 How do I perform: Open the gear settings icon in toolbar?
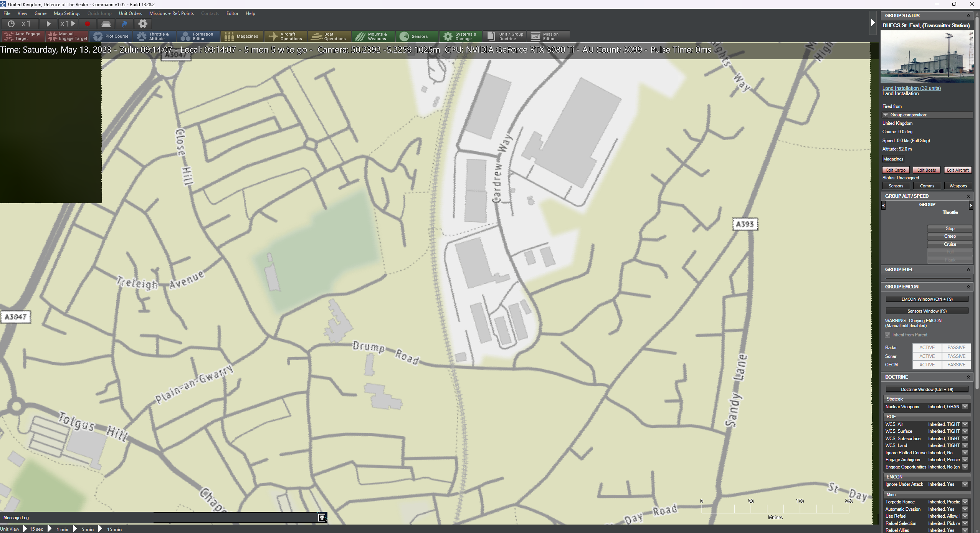[143, 24]
